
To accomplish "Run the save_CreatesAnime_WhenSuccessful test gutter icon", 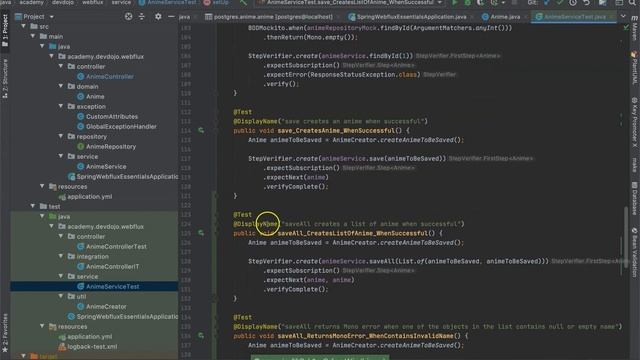I will point(201,130).
